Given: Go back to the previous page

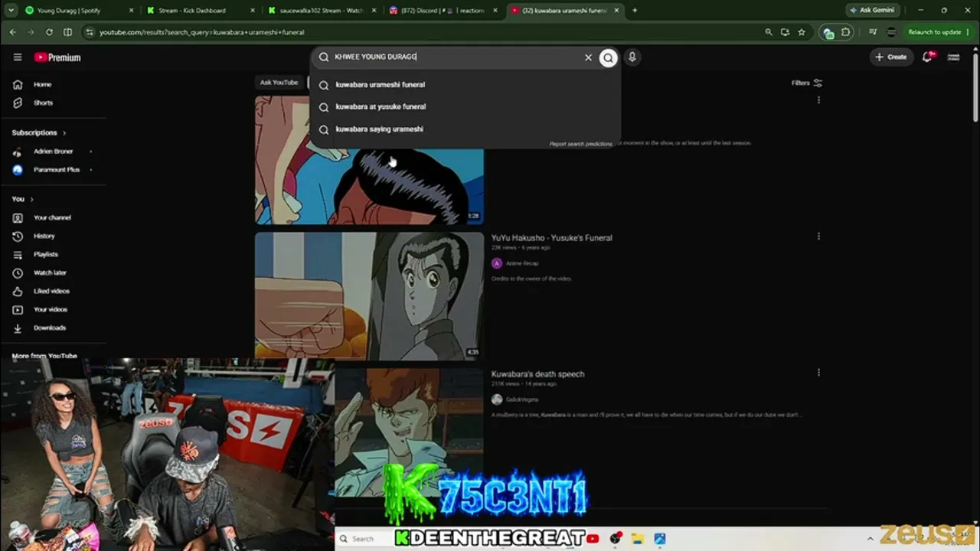Looking at the screenshot, I should tap(13, 32).
